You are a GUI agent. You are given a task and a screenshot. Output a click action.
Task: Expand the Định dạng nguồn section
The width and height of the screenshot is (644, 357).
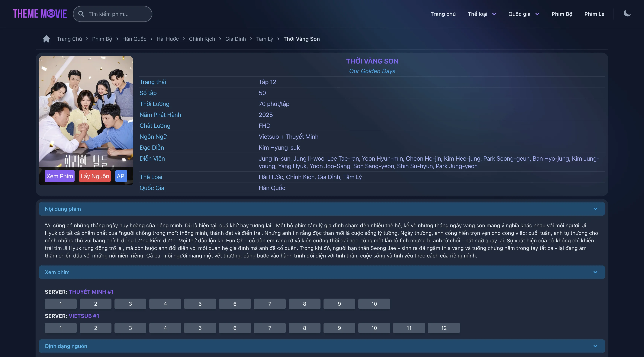click(595, 346)
